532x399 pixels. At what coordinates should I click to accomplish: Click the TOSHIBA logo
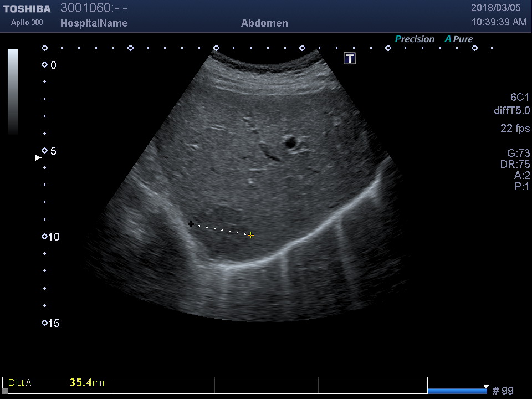pyautogui.click(x=27, y=9)
